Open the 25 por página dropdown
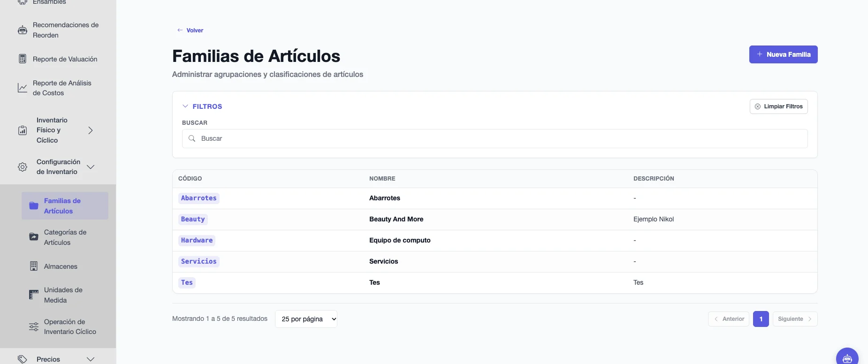The height and width of the screenshot is (364, 868). [306, 319]
